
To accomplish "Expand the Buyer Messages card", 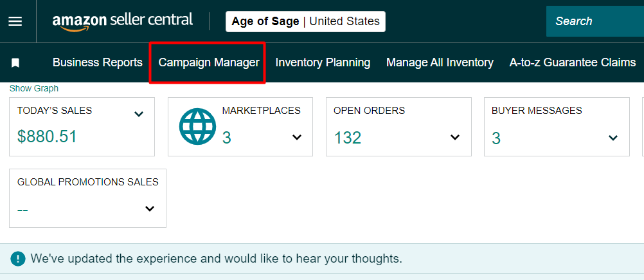I will point(613,137).
